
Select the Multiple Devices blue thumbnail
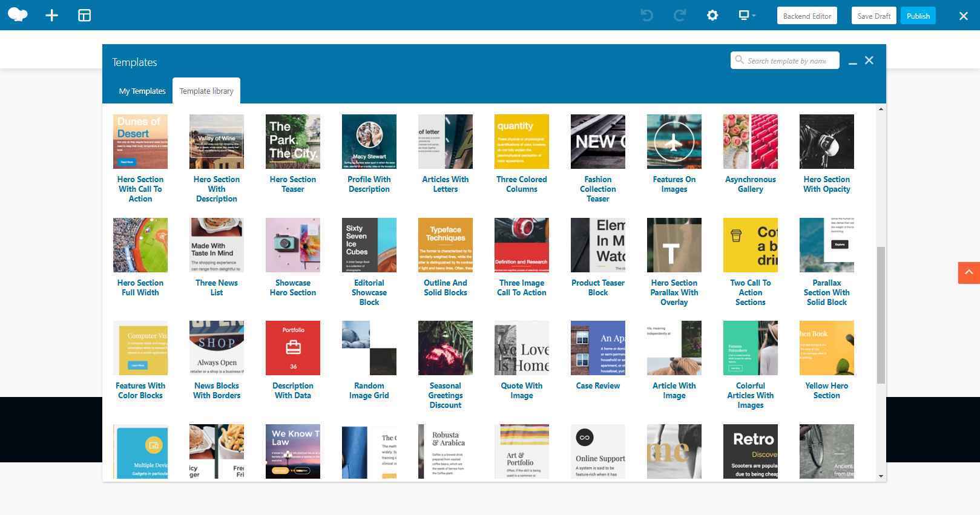pyautogui.click(x=140, y=451)
